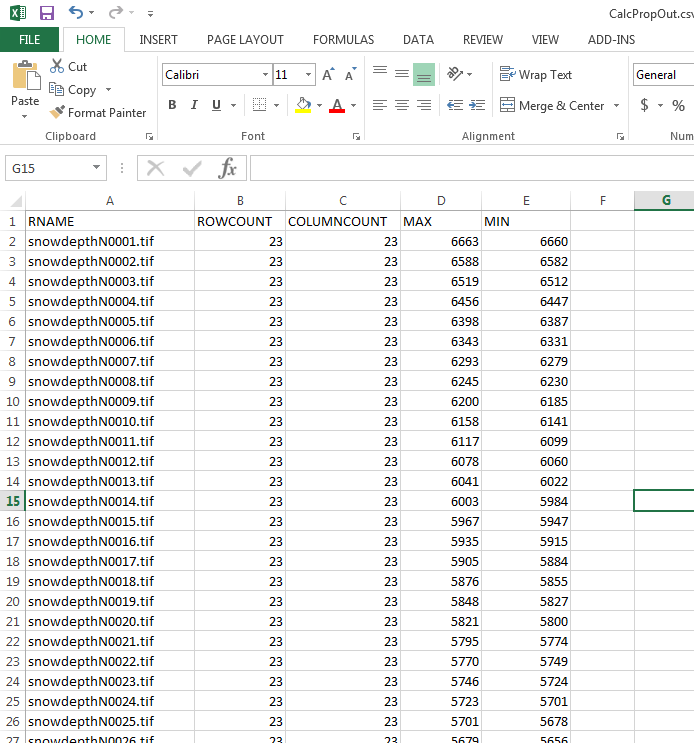Apply the yellow Fill Color
Viewport: 694px width, 743px height.
point(303,105)
